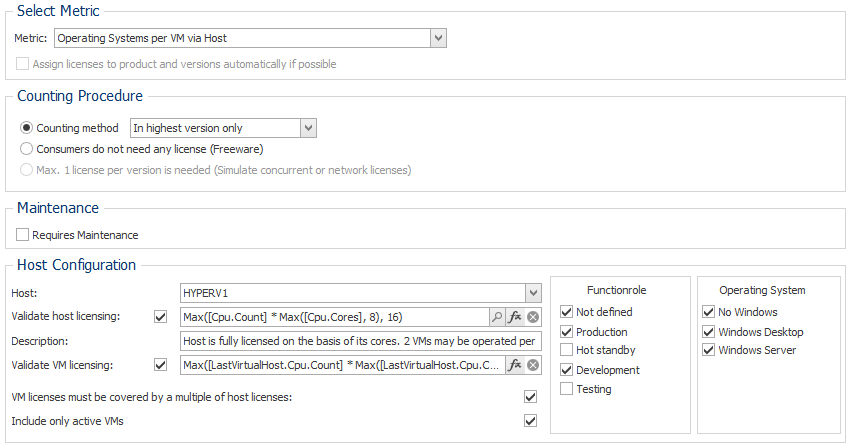Open fx formula editor for host licensing
The width and height of the screenshot is (851, 448).
point(515,317)
